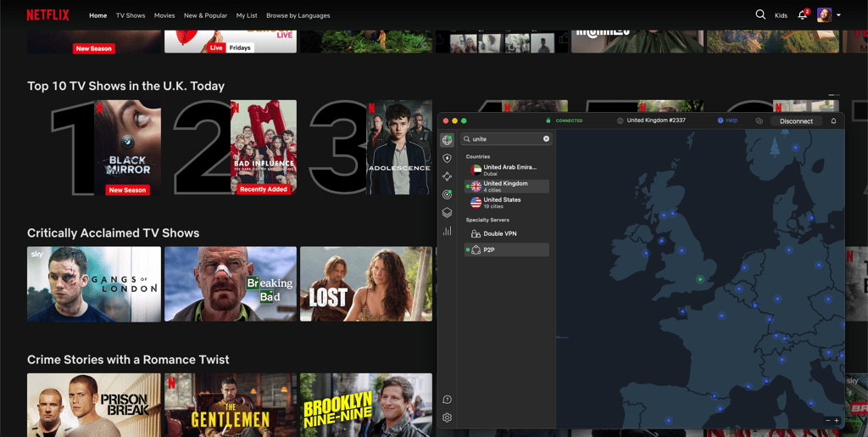This screenshot has width=868, height=437.
Task: Open Threat Protection shield sidebar icon
Action: click(448, 159)
